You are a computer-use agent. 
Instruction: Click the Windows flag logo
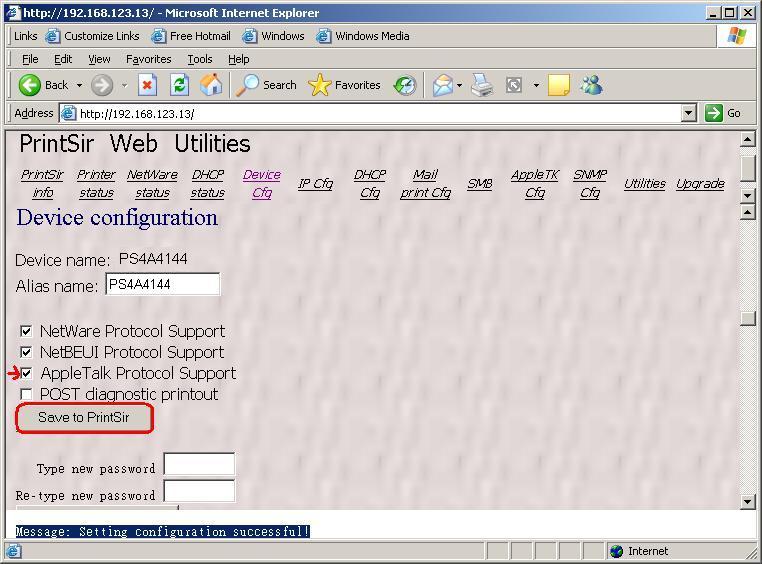(736, 35)
